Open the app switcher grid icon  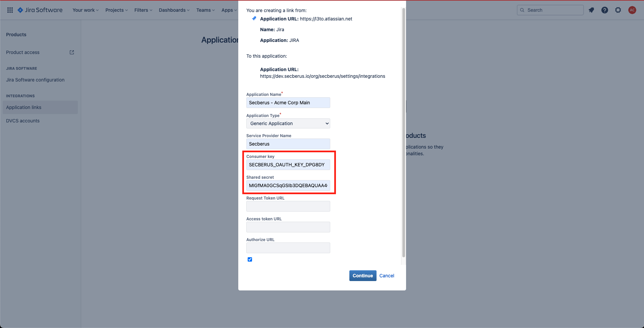(x=10, y=10)
